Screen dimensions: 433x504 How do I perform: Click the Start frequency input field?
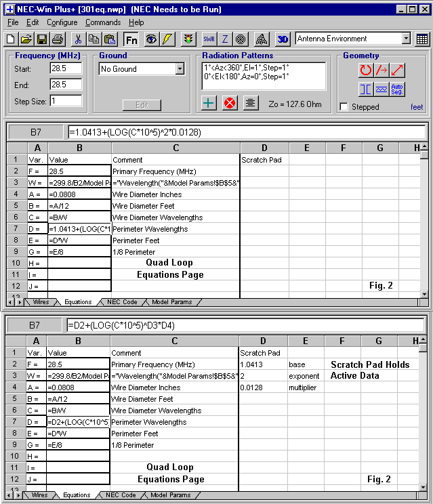pyautogui.click(x=66, y=68)
